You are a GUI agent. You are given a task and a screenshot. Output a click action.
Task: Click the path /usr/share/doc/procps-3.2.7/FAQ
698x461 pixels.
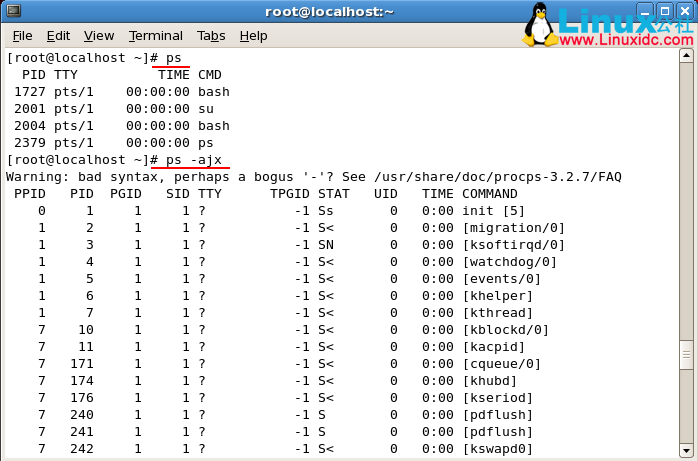(x=498, y=177)
